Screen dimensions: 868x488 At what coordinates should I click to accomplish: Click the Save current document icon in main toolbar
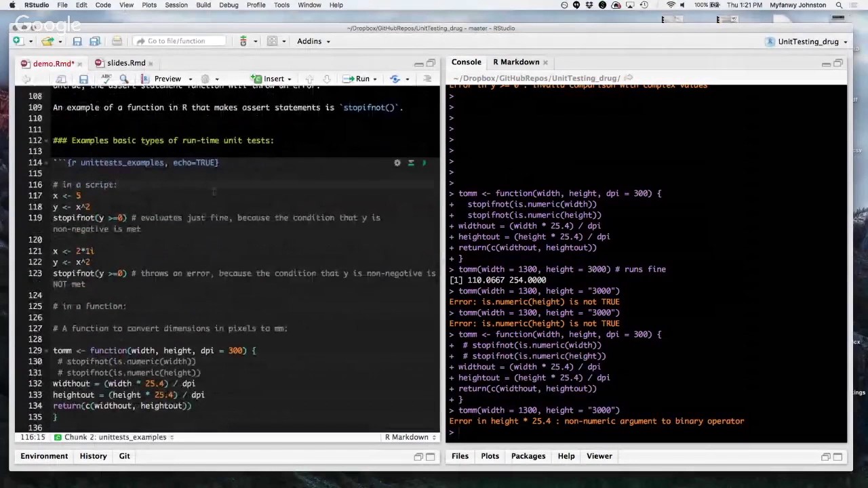click(x=77, y=41)
